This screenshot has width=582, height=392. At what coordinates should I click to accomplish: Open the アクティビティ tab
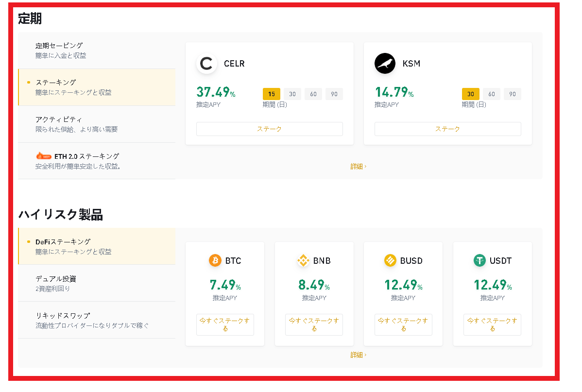click(x=97, y=124)
